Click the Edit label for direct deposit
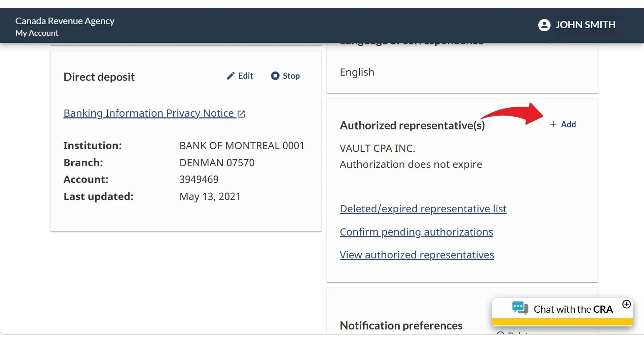The image size is (644, 343). click(246, 76)
